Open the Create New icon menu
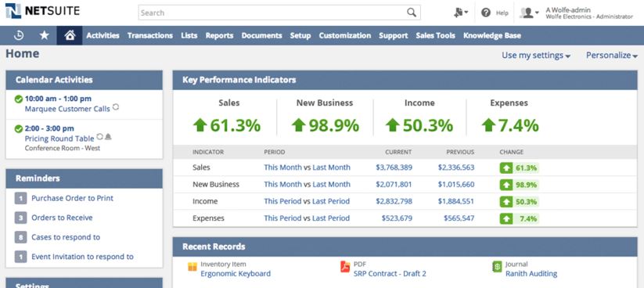This screenshot has width=644, height=288. coord(461,13)
